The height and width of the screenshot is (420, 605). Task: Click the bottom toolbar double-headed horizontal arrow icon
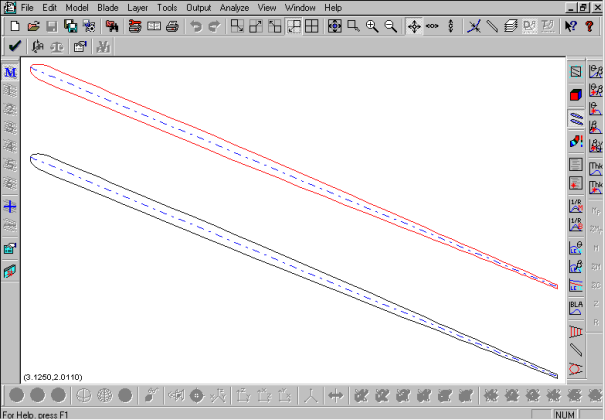pyautogui.click(x=335, y=396)
